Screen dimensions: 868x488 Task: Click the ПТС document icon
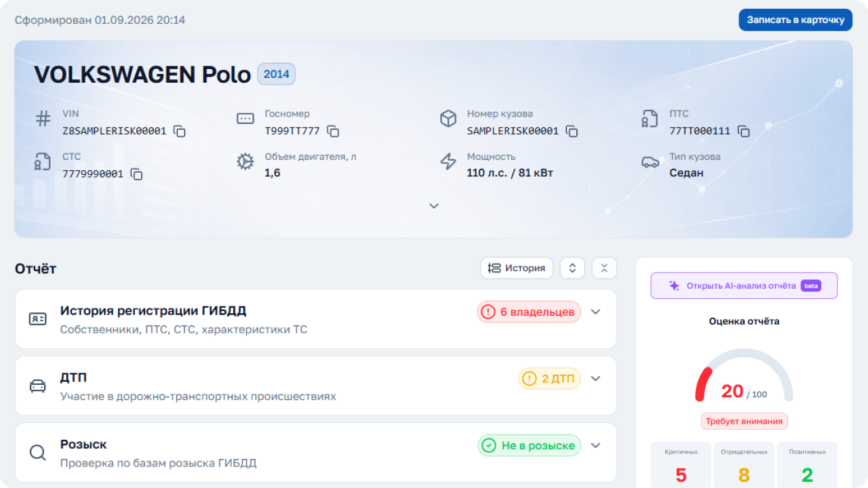point(650,119)
